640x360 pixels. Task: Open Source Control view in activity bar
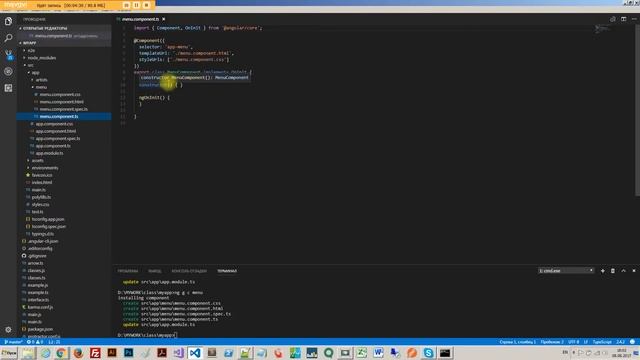(8, 55)
